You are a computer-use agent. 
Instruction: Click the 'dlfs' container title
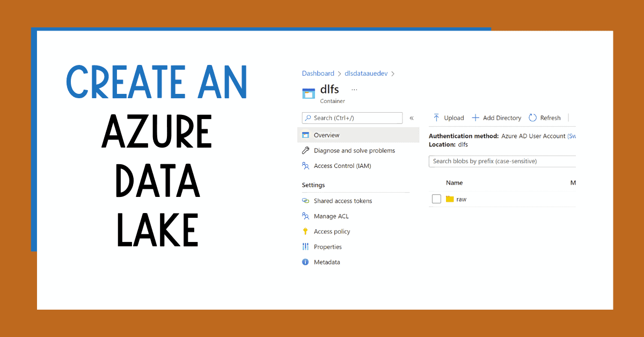(x=330, y=90)
